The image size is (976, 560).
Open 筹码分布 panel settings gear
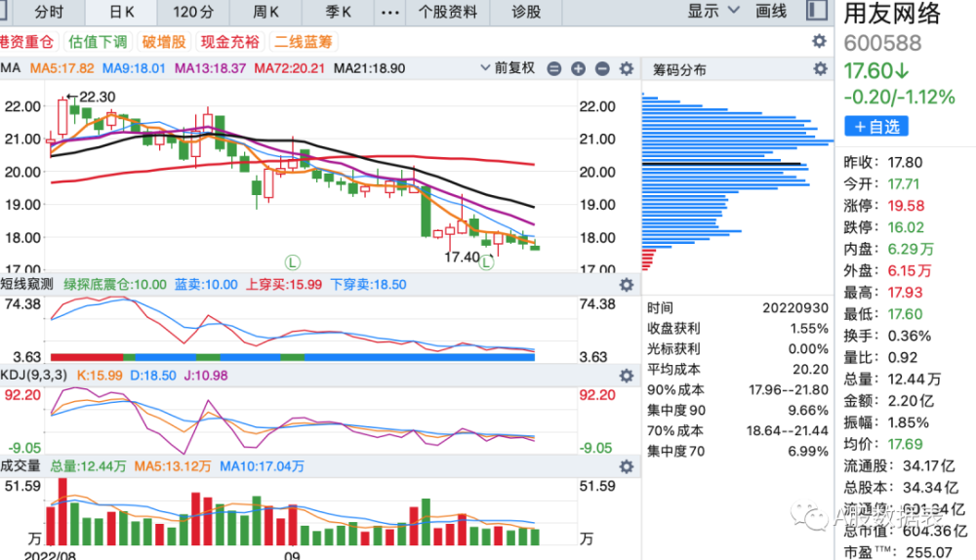[x=821, y=68]
